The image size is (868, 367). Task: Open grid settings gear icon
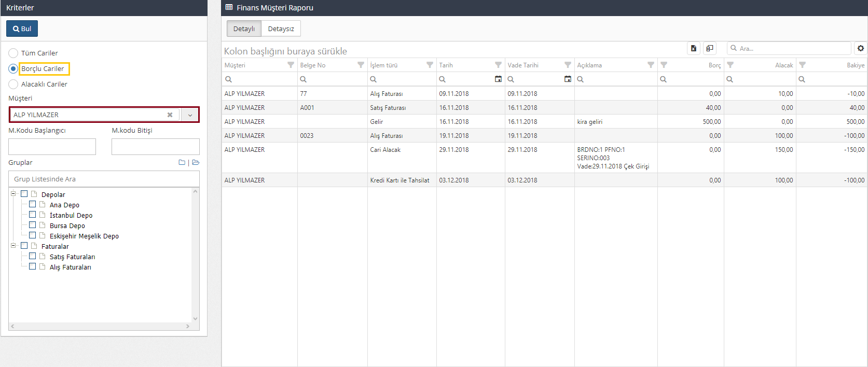(861, 48)
